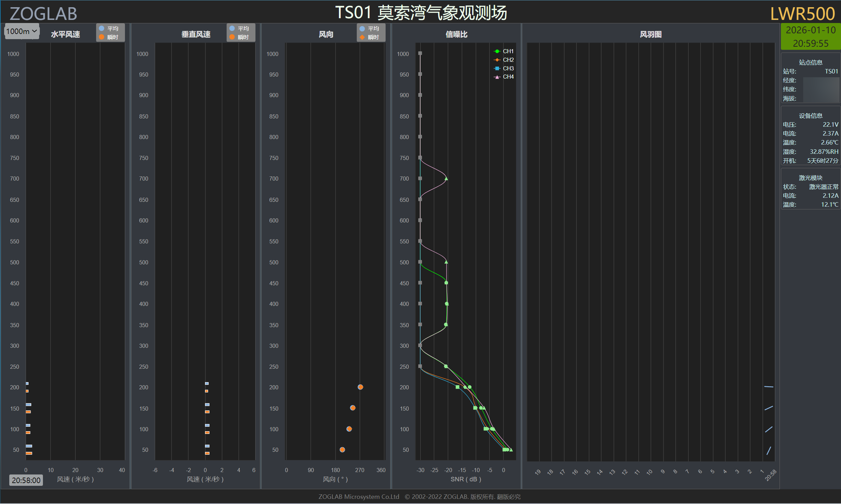841x504 pixels.
Task: Click the ZOGLAB logo
Action: click(x=43, y=14)
